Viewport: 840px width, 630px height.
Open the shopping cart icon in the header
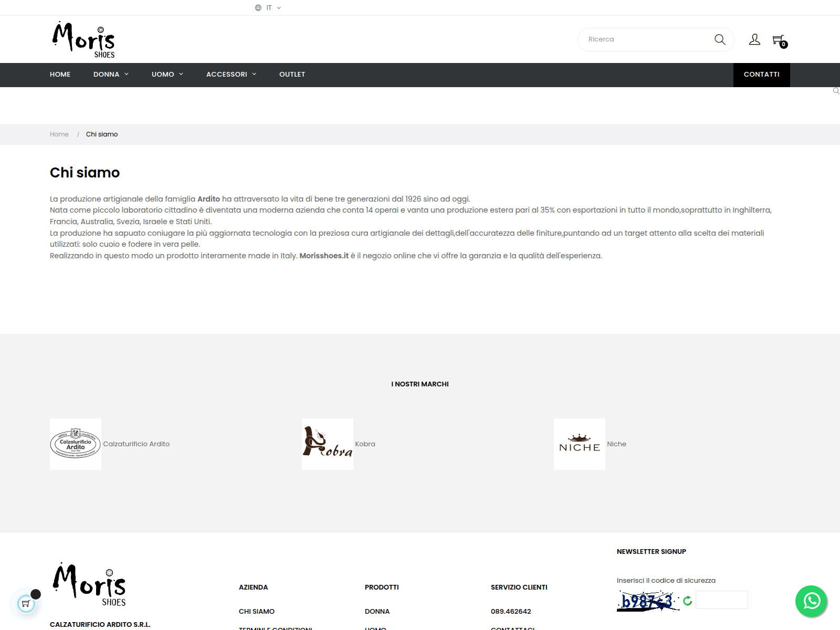click(x=780, y=40)
